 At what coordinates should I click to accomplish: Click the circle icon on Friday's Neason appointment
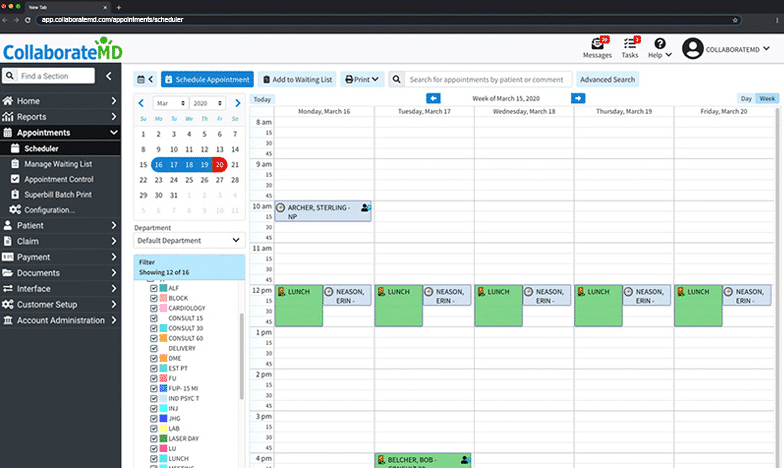click(x=728, y=292)
